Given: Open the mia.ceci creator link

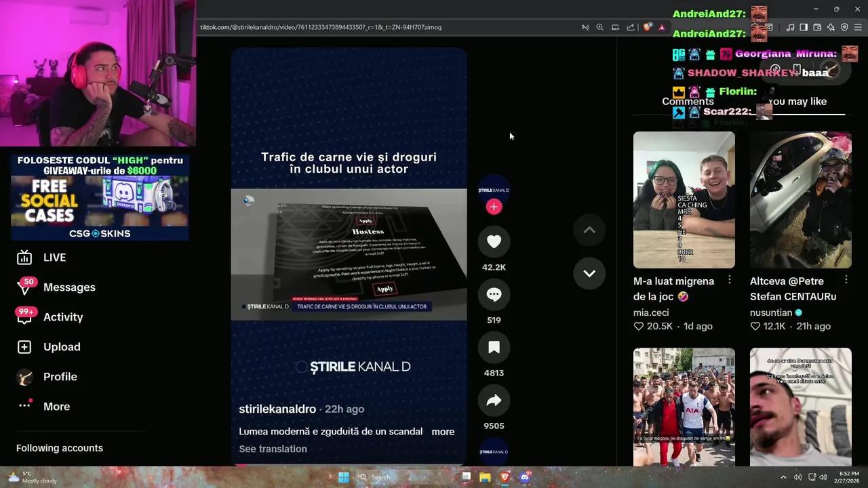Looking at the screenshot, I should pos(651,312).
